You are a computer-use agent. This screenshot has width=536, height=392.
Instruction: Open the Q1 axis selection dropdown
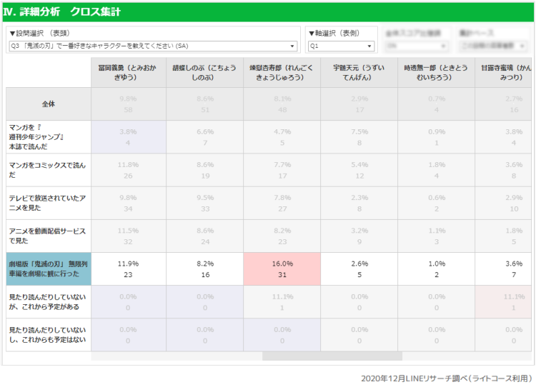(341, 46)
